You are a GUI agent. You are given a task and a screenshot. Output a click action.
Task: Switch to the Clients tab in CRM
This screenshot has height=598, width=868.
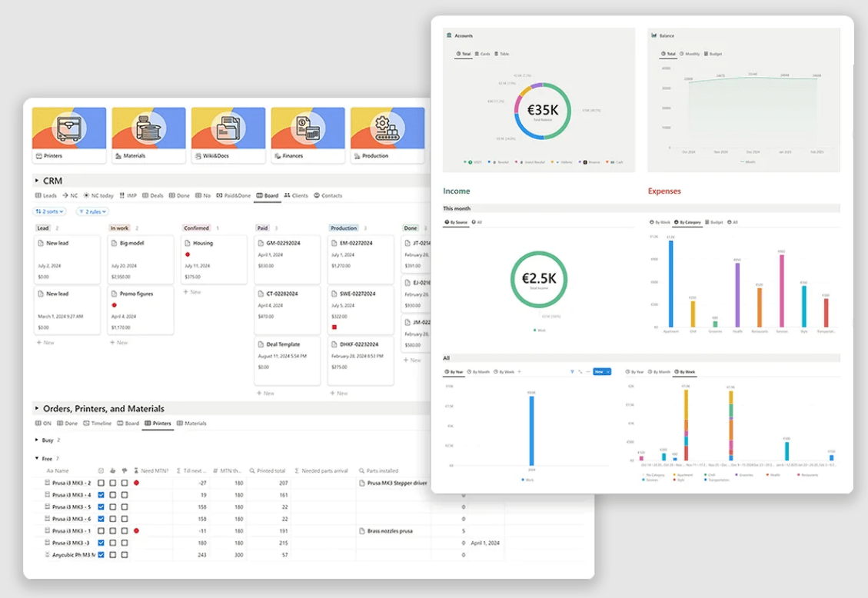(295, 195)
